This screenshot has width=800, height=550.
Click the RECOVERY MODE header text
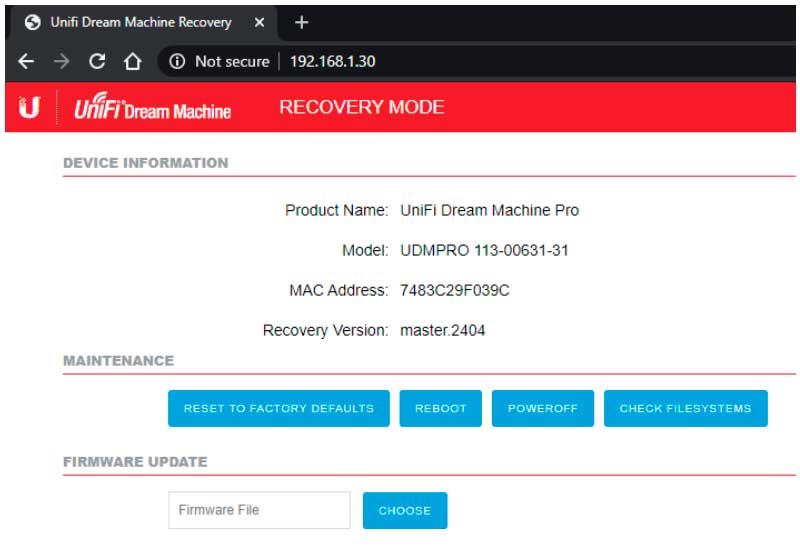coord(362,107)
